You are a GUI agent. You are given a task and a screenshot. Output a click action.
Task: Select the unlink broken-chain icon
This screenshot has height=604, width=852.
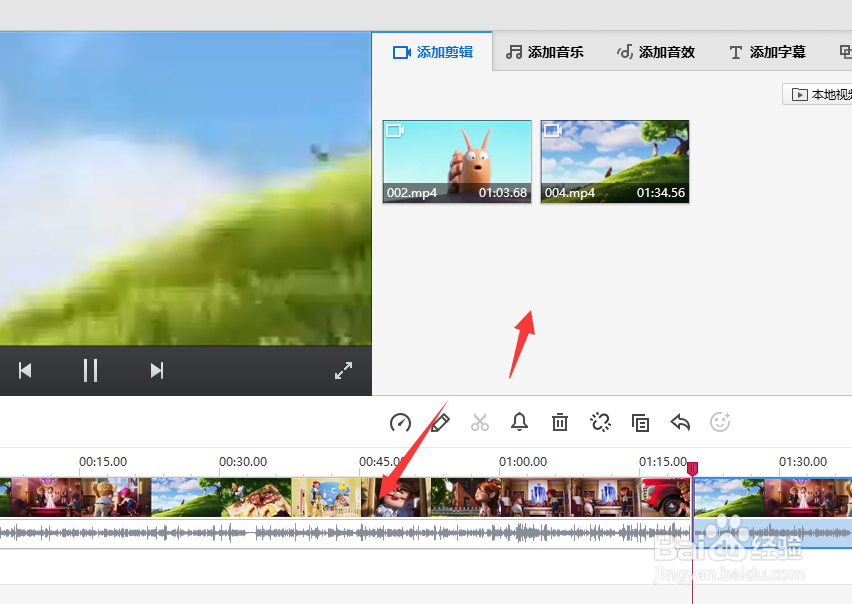click(600, 422)
